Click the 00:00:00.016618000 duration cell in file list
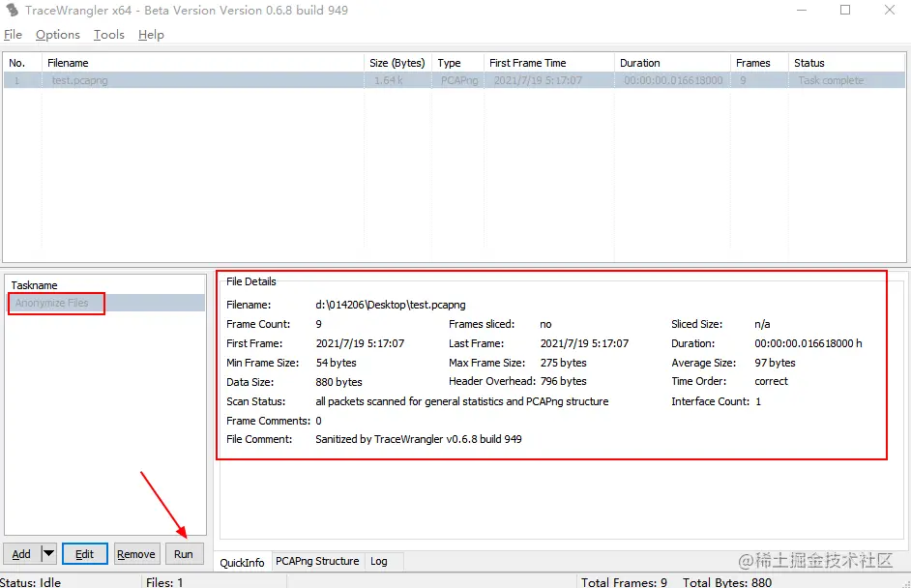Screen dimensions: 911x588 pyautogui.click(x=673, y=80)
